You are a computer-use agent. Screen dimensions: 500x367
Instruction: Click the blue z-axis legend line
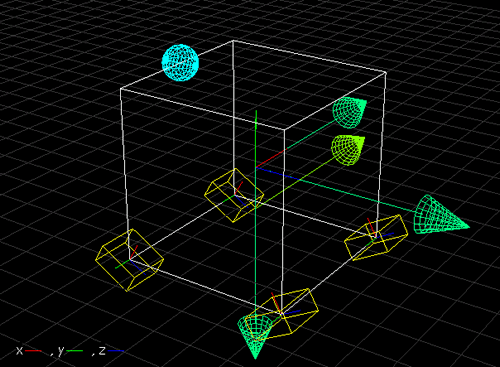(116, 351)
